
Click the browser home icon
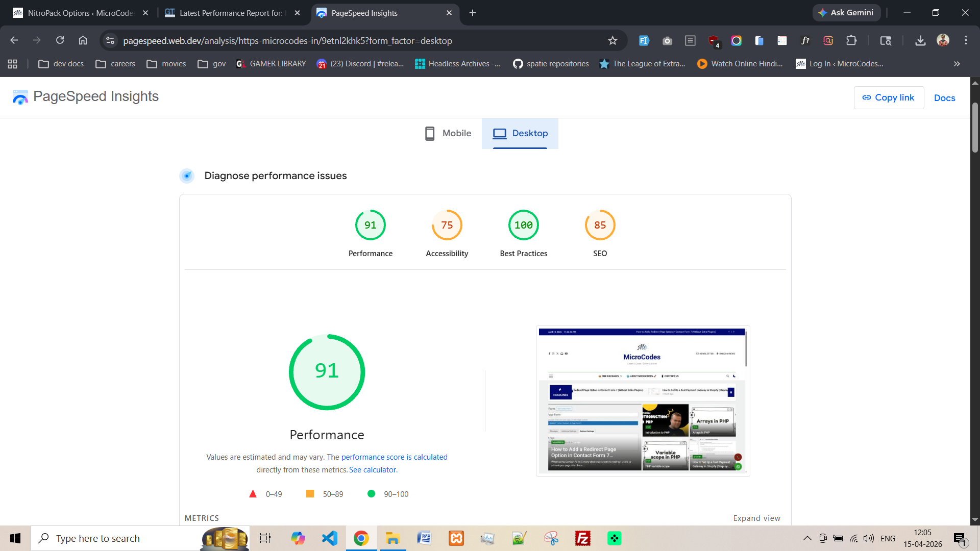83,40
